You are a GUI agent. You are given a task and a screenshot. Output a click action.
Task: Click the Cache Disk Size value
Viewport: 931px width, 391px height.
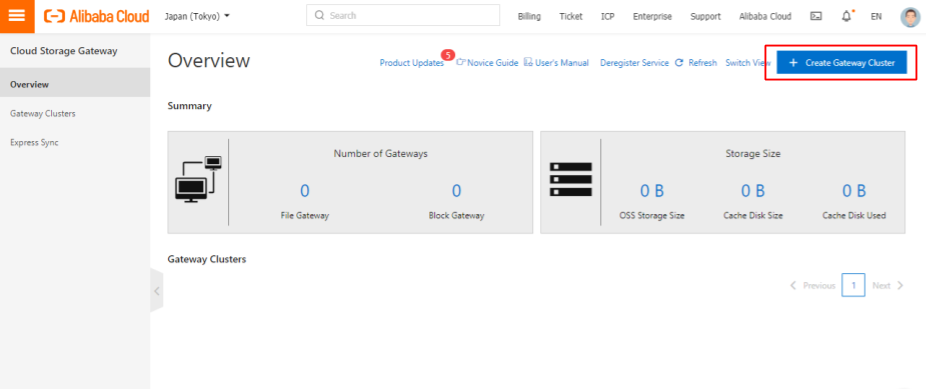[x=752, y=190]
